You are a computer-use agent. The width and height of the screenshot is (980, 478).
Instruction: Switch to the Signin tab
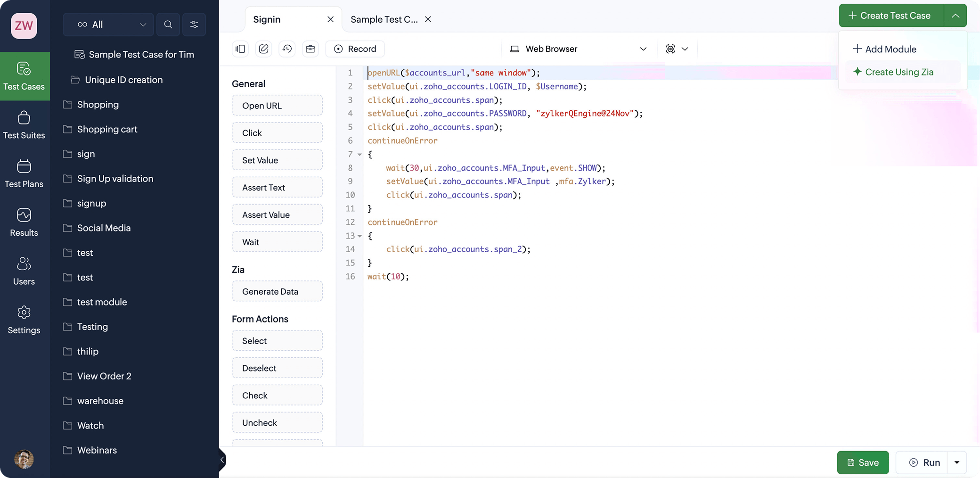click(x=267, y=19)
